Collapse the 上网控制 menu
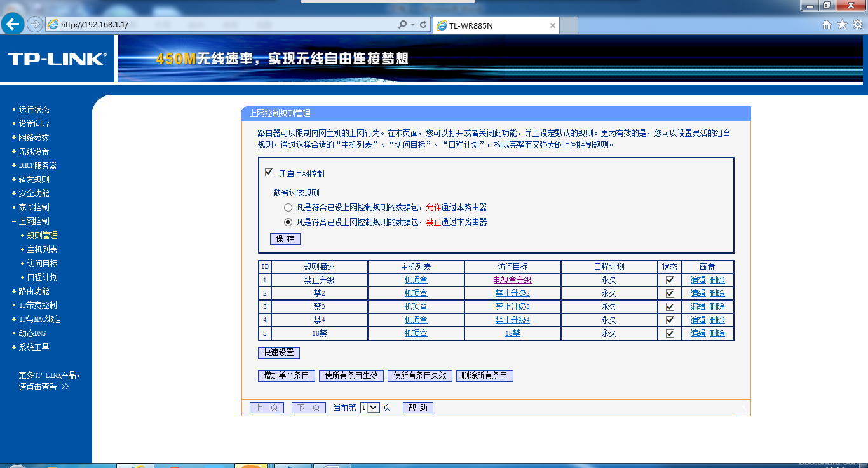Viewport: 868px width, 468px height. pyautogui.click(x=34, y=221)
